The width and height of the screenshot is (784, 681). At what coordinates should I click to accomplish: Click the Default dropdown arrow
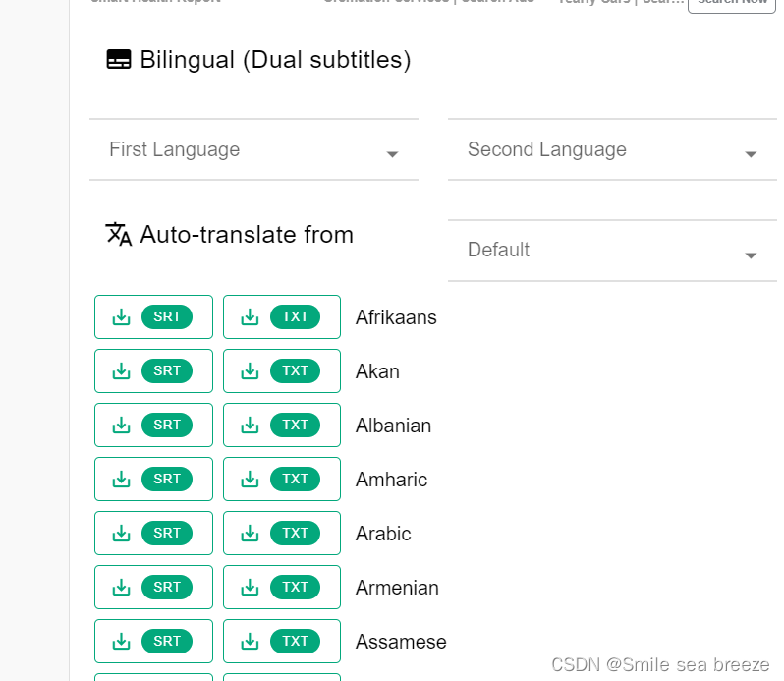[751, 255]
